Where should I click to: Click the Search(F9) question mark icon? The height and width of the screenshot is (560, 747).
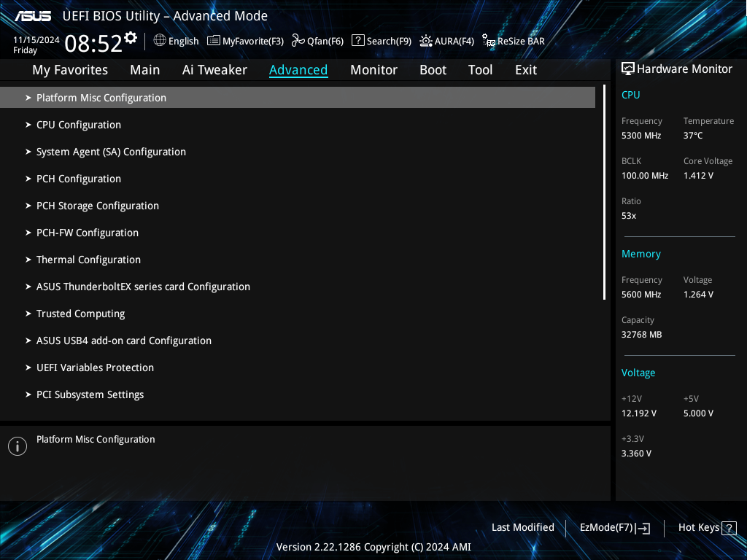[357, 41]
